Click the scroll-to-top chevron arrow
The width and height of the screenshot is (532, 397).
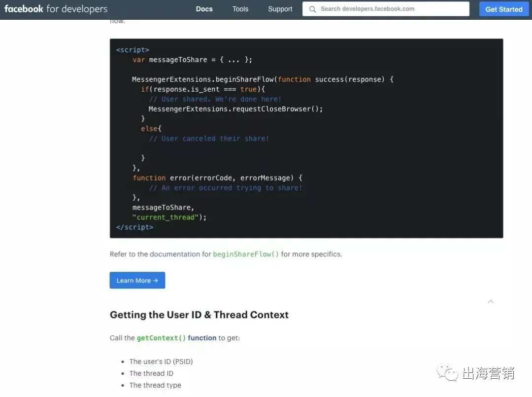(490, 301)
